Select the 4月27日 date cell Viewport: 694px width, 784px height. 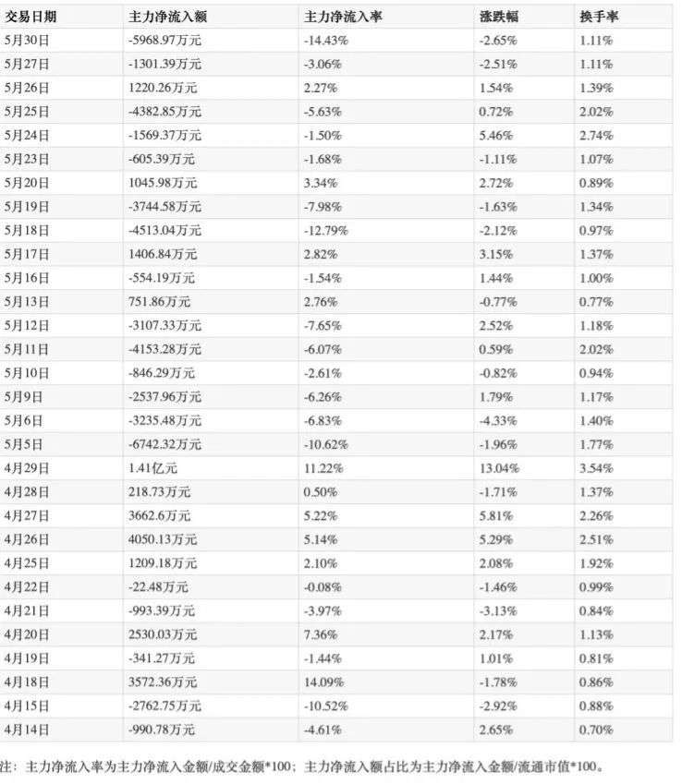27,516
